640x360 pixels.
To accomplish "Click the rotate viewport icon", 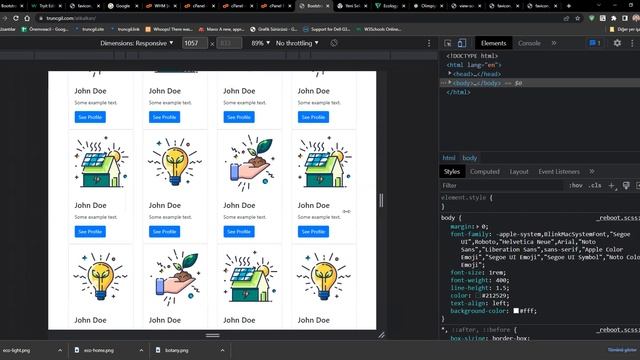I will pyautogui.click(x=334, y=43).
